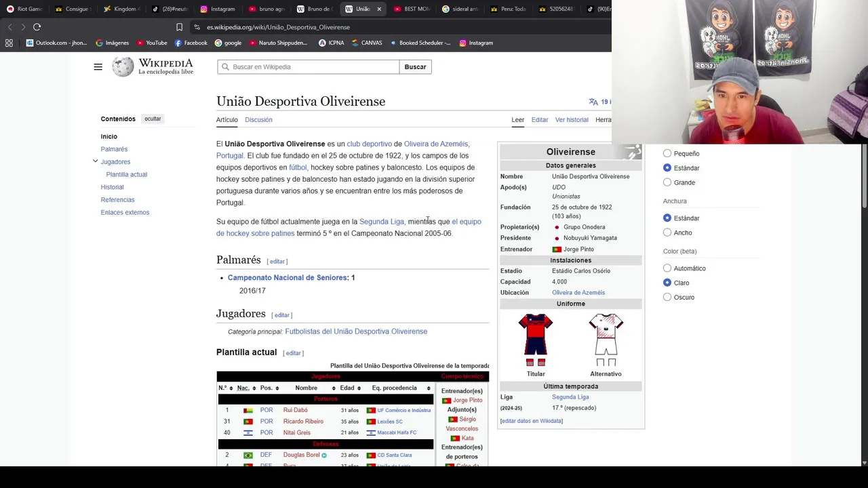Click the Guinea-Bissau flag beside Rui Dabó
Screen dimensions: 868x488
point(248,411)
